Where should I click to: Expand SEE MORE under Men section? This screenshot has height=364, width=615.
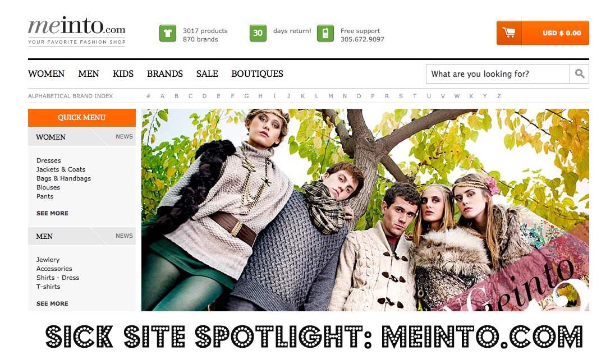pos(52,303)
